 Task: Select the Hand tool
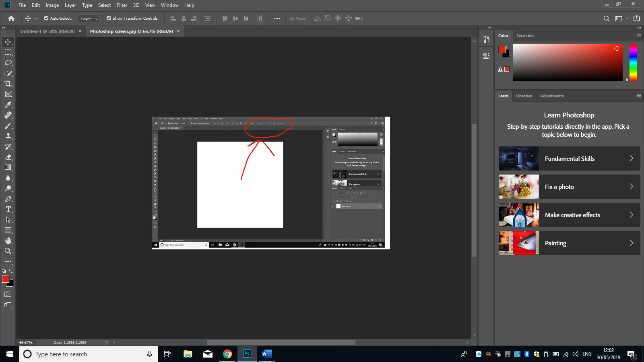8,241
